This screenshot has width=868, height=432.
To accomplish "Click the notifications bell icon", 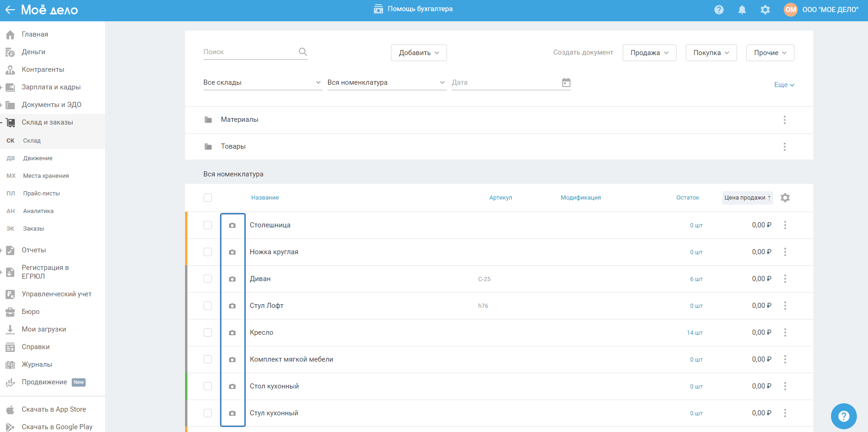I will click(742, 10).
